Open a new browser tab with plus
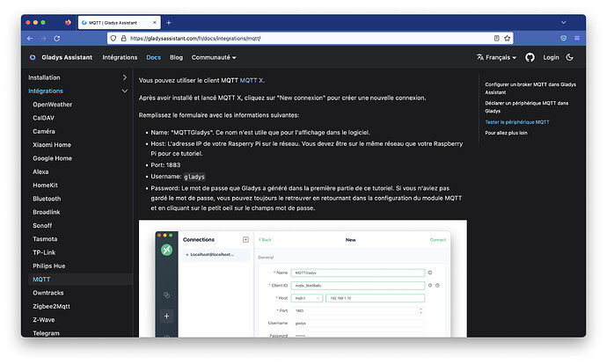The height and width of the screenshot is (364, 607). pyautogui.click(x=167, y=22)
